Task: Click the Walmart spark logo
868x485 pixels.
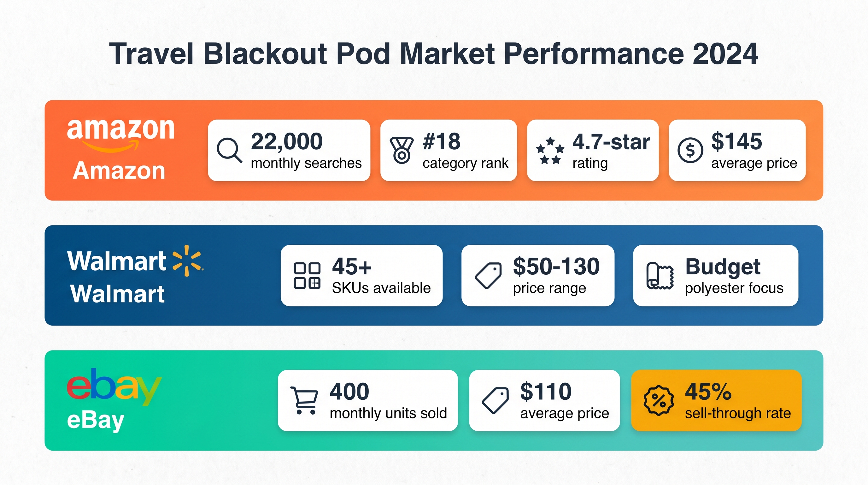Action: pos(187,261)
